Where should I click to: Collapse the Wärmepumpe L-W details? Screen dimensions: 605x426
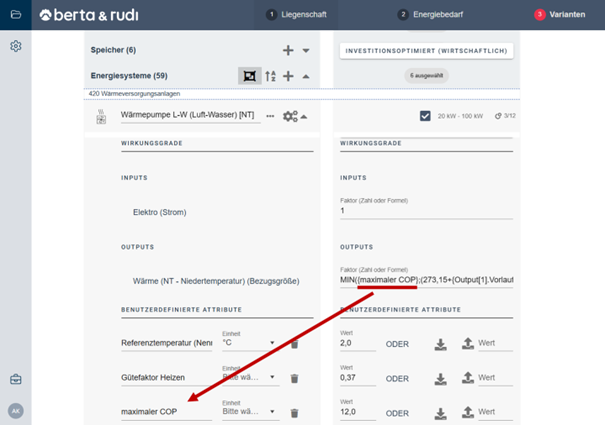pos(304,117)
